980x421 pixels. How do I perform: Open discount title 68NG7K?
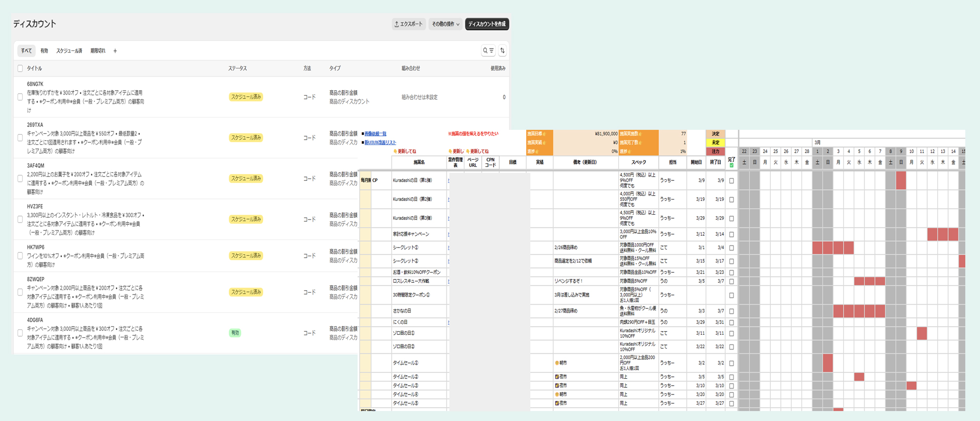point(35,84)
